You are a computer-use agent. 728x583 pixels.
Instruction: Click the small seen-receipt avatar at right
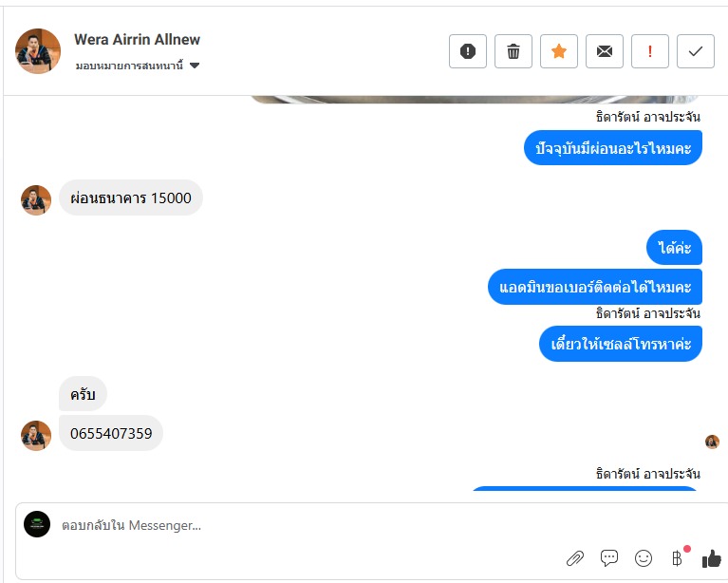(712, 442)
